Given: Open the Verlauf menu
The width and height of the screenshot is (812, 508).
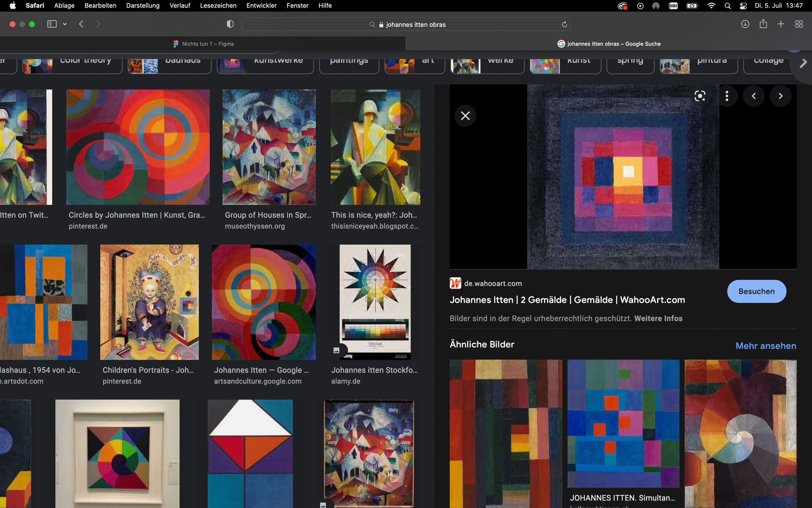Looking at the screenshot, I should coord(180,6).
